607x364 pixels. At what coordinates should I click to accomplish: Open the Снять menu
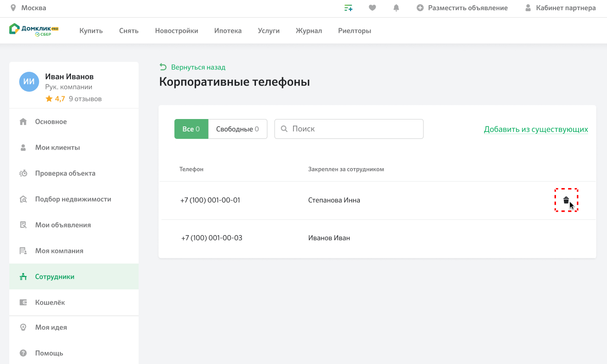[129, 31]
